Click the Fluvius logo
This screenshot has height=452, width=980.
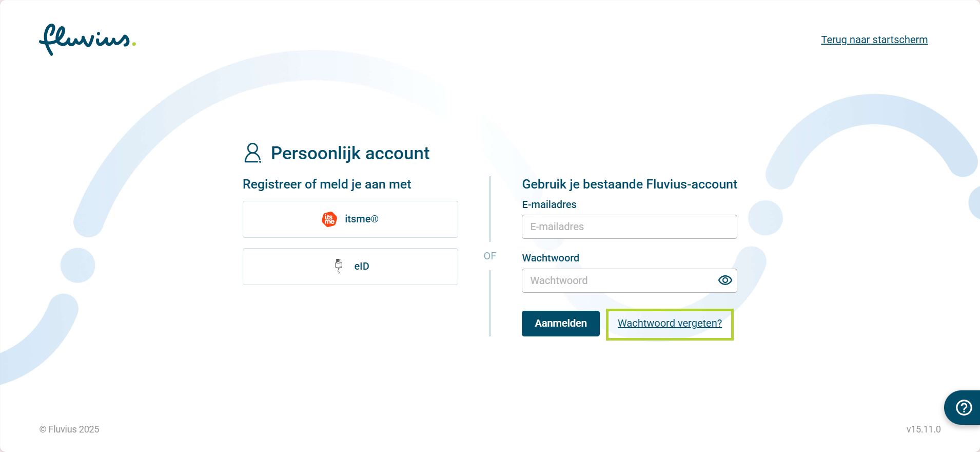click(x=87, y=40)
